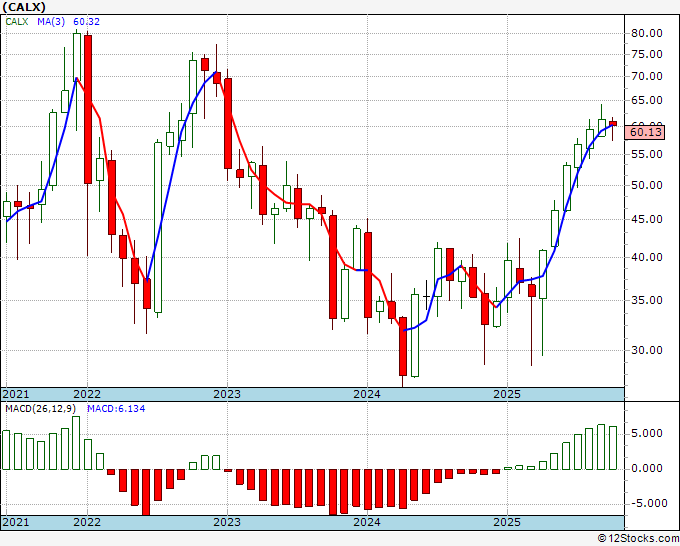Click the last red candlestick near 60
The image size is (680, 546).
point(613,124)
